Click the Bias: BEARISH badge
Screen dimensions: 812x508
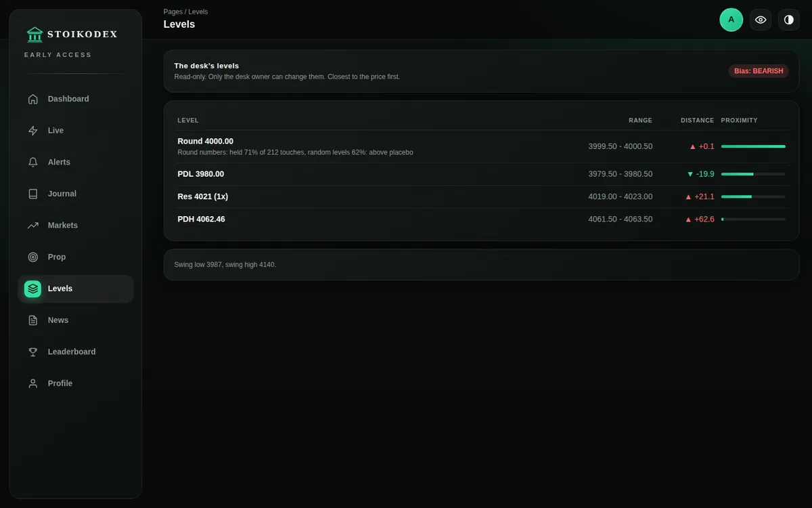click(758, 71)
